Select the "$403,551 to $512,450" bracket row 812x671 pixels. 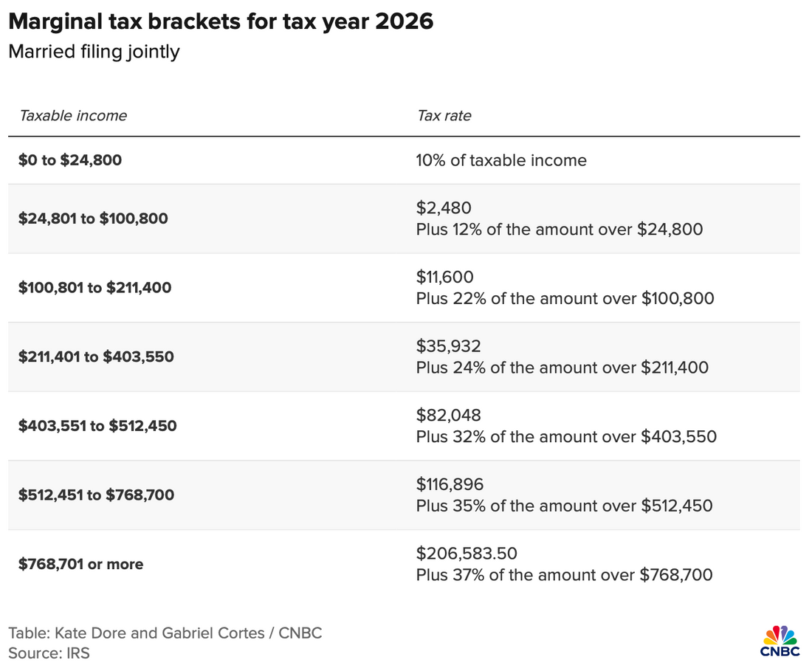97,426
